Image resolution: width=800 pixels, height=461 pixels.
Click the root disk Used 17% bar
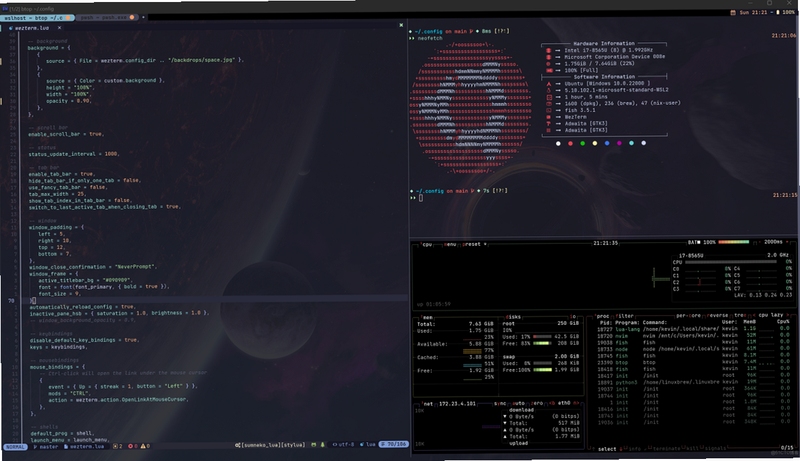[541, 337]
